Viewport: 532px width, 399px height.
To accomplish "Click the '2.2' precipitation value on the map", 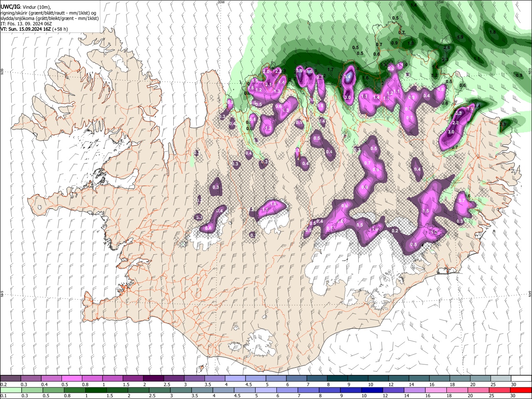I will click(278, 71).
